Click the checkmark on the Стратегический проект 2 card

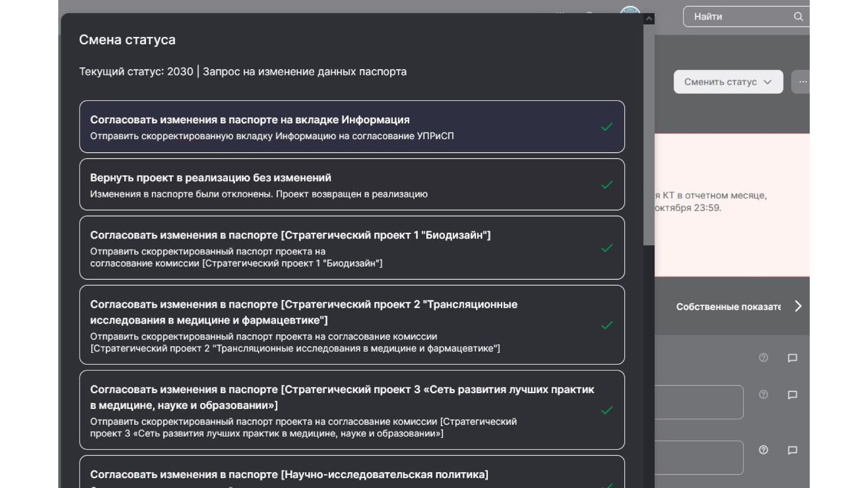[x=607, y=325]
